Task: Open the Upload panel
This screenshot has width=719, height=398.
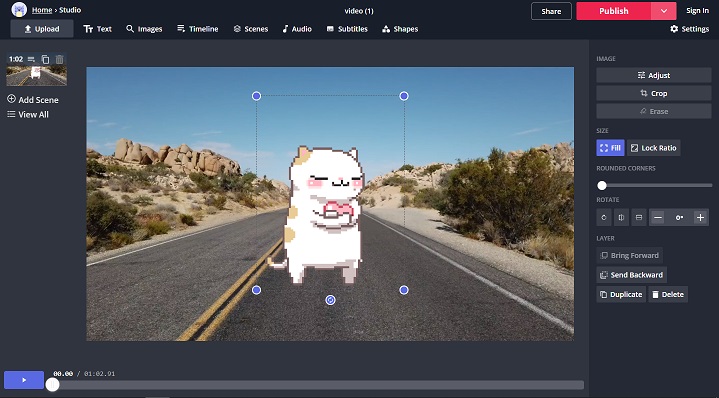Action: pyautogui.click(x=42, y=29)
